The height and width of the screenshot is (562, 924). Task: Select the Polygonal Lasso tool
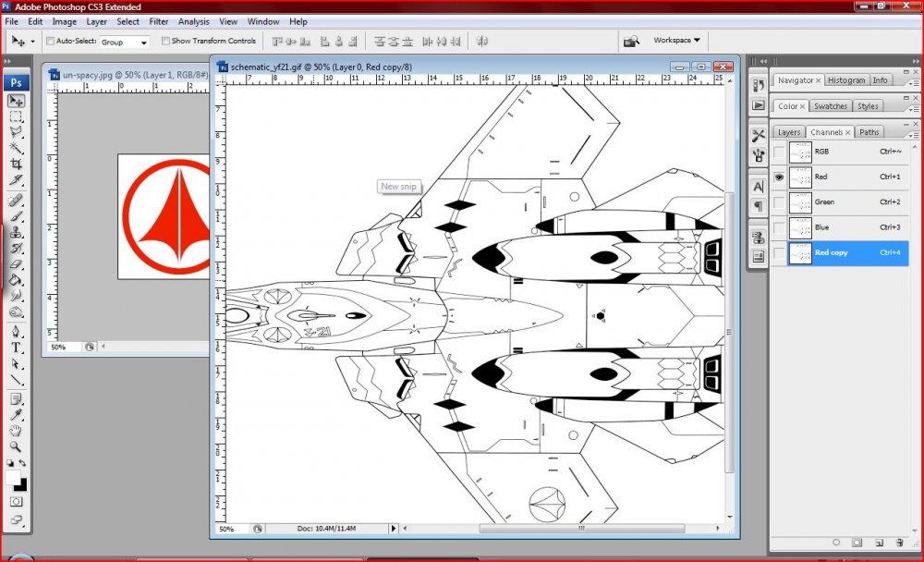pos(16,131)
